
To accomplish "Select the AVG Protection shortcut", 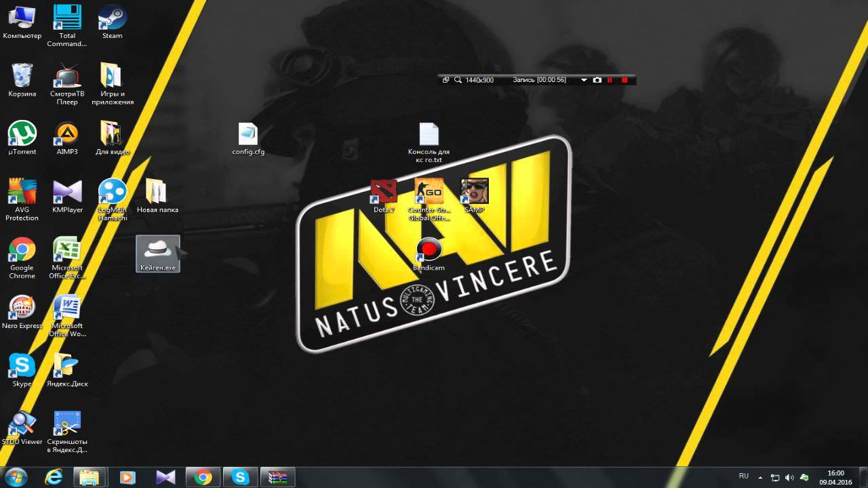I will coord(22,200).
